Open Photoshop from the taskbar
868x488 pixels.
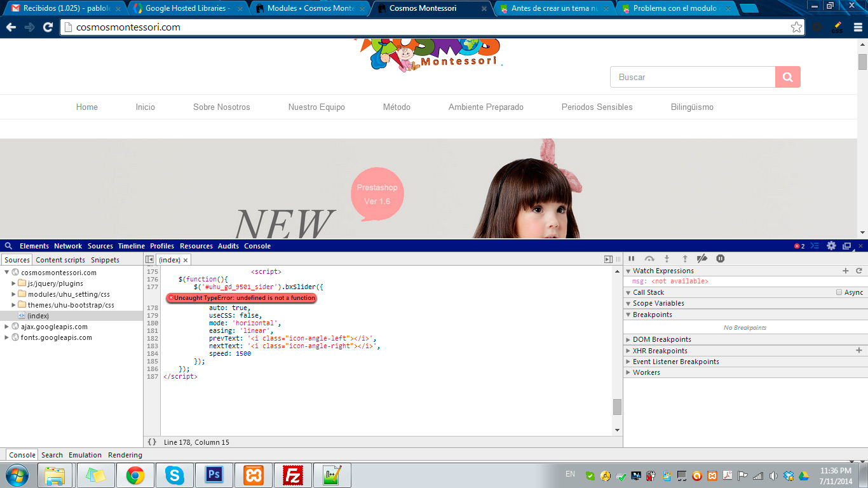tap(213, 475)
